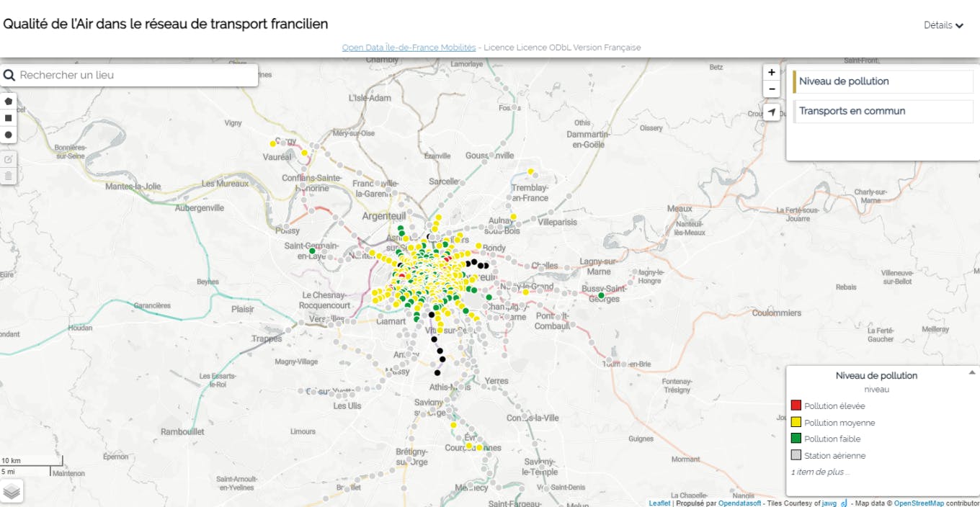The height and width of the screenshot is (507, 980).
Task: Click the Leaflet attribution link
Action: pos(659,503)
